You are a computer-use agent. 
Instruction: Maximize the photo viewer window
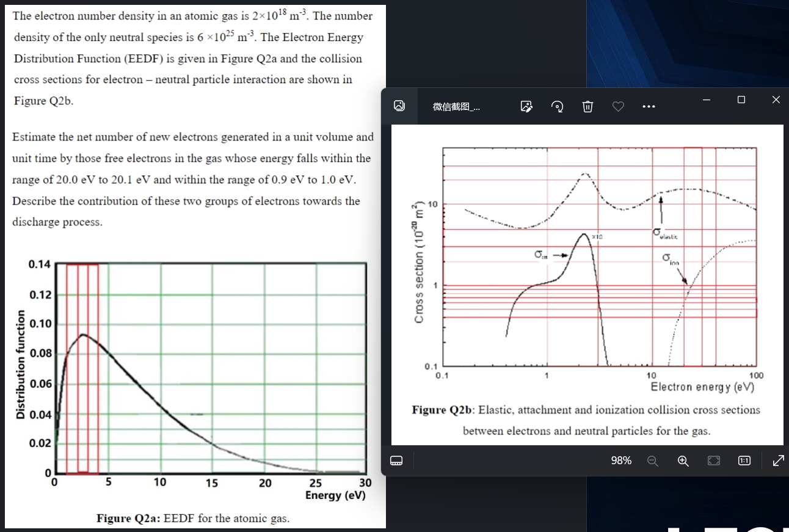point(741,100)
